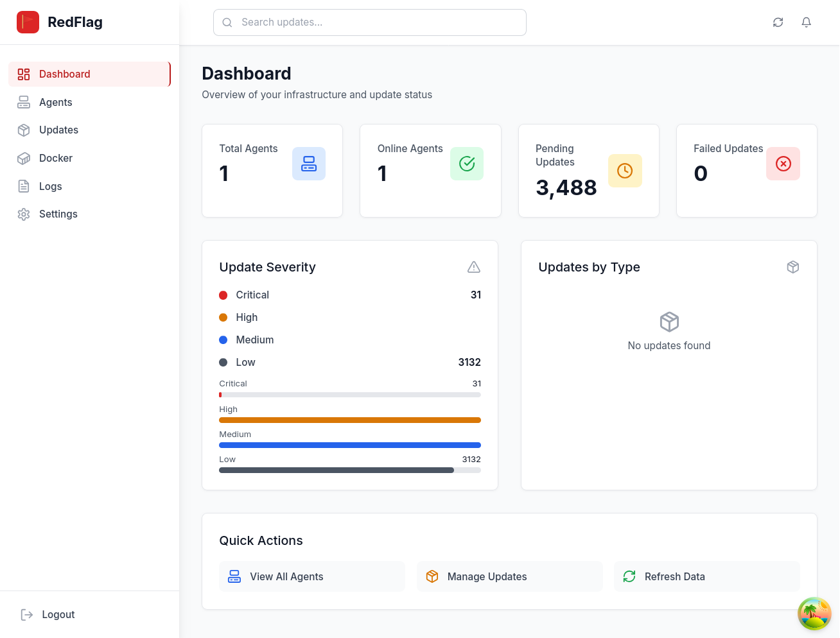840x638 pixels.
Task: Click the Logs document icon
Action: coord(24,186)
